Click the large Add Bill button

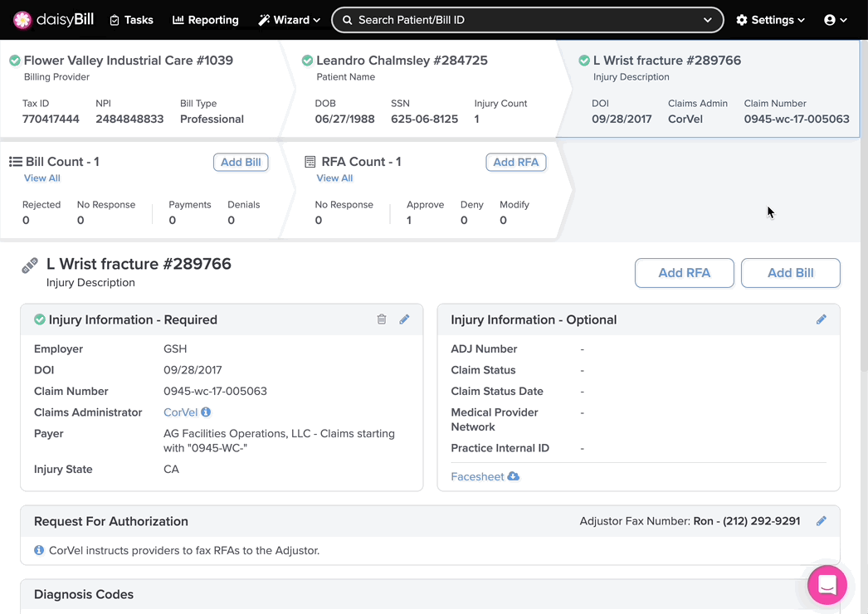(x=790, y=273)
